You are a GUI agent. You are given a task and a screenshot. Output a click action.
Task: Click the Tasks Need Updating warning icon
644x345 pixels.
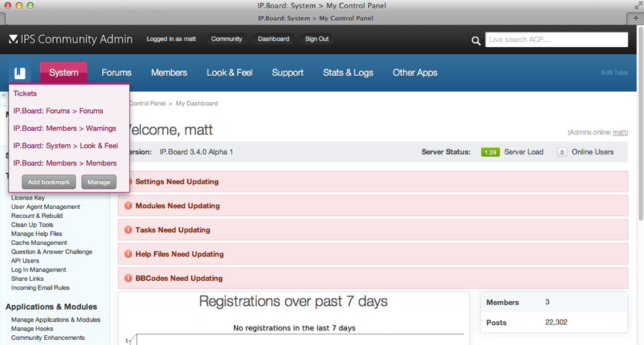tap(128, 230)
